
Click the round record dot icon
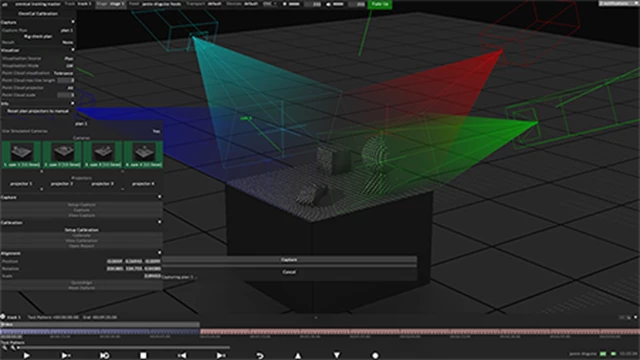376,356
